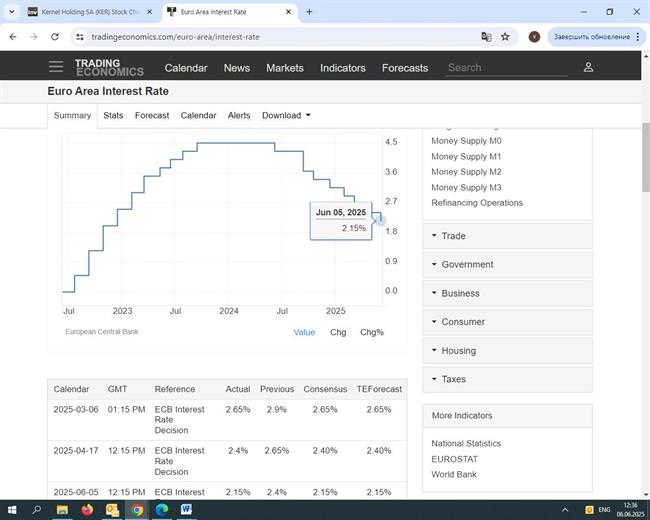
Task: Open the user account icon
Action: point(588,67)
